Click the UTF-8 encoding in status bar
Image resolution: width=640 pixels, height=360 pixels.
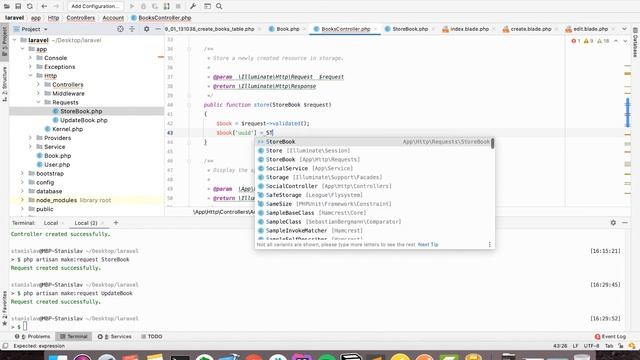[x=591, y=346]
